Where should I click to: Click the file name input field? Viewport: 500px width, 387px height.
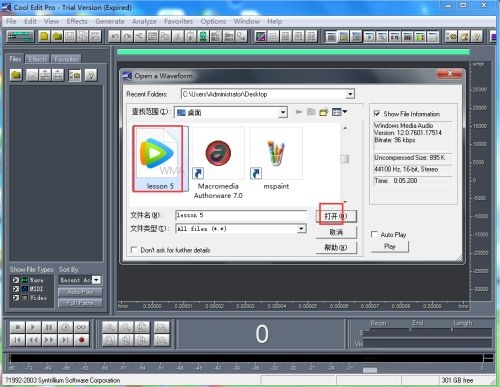[241, 215]
